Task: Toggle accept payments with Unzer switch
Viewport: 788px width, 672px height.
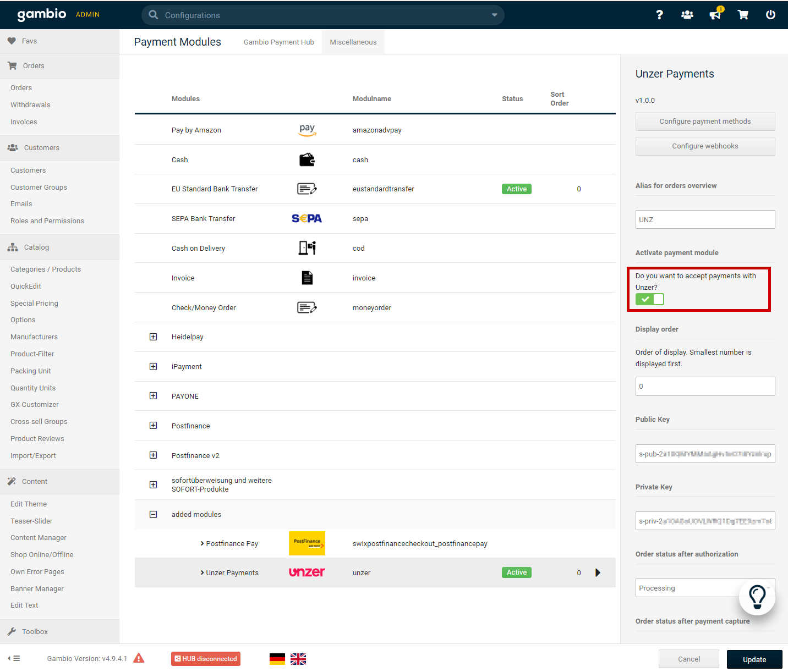Action: [x=650, y=299]
